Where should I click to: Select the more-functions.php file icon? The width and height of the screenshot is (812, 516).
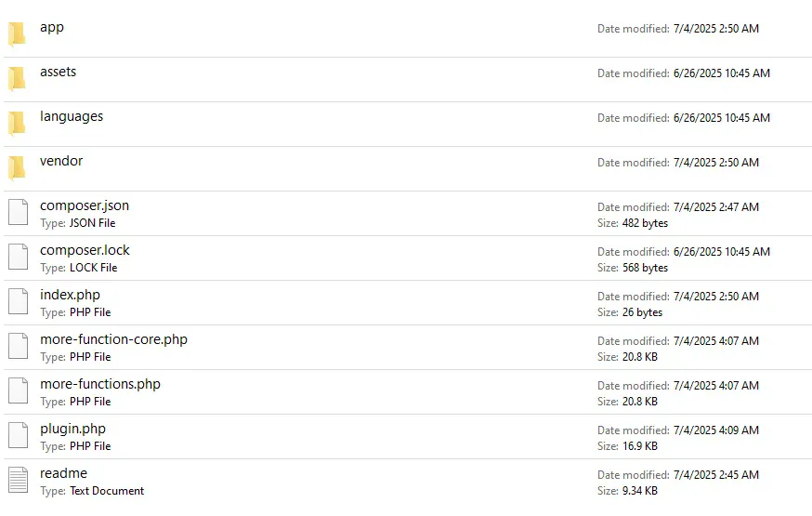click(19, 391)
